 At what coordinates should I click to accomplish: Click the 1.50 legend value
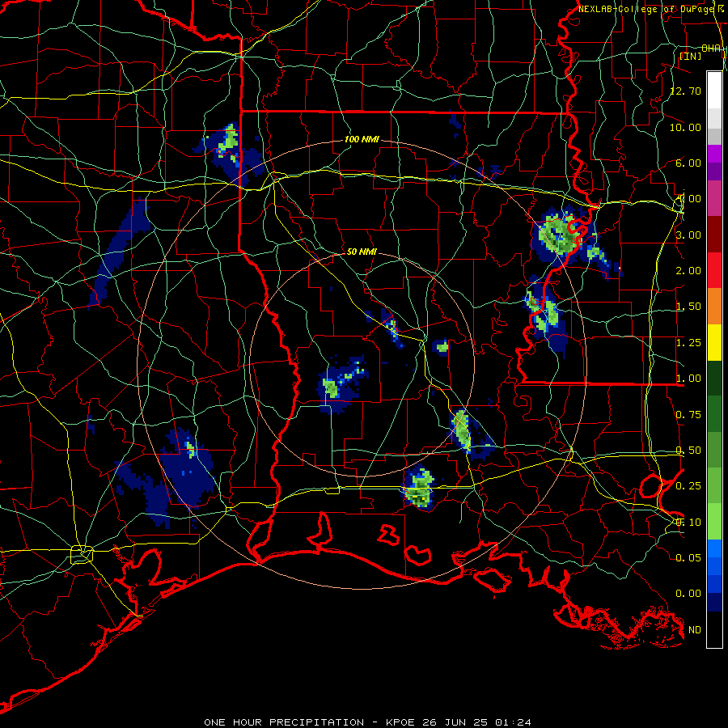click(688, 307)
